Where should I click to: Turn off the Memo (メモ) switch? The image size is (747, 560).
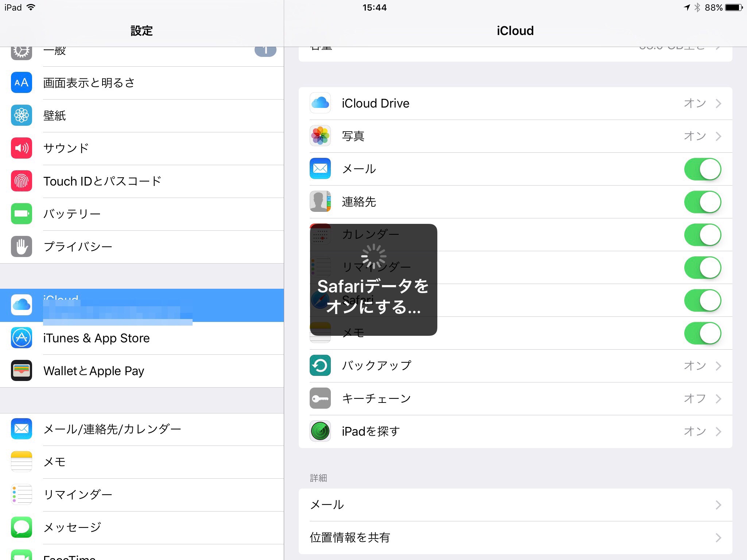(x=702, y=333)
